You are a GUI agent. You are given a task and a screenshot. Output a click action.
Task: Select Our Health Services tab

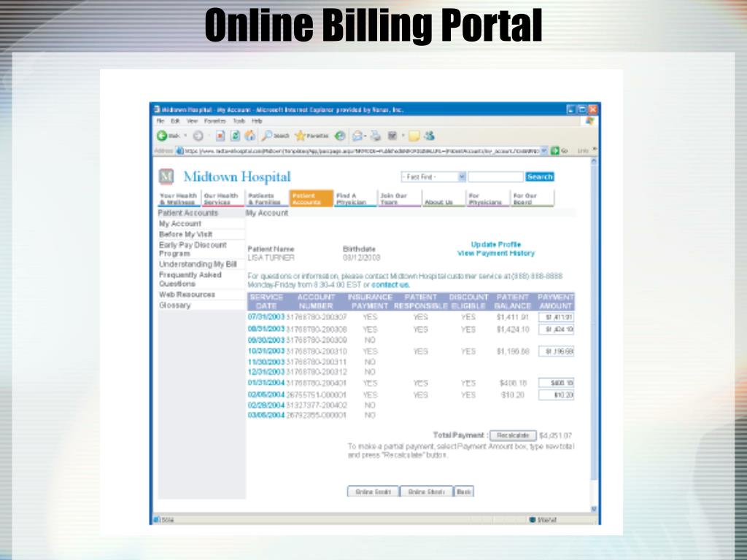(x=222, y=198)
